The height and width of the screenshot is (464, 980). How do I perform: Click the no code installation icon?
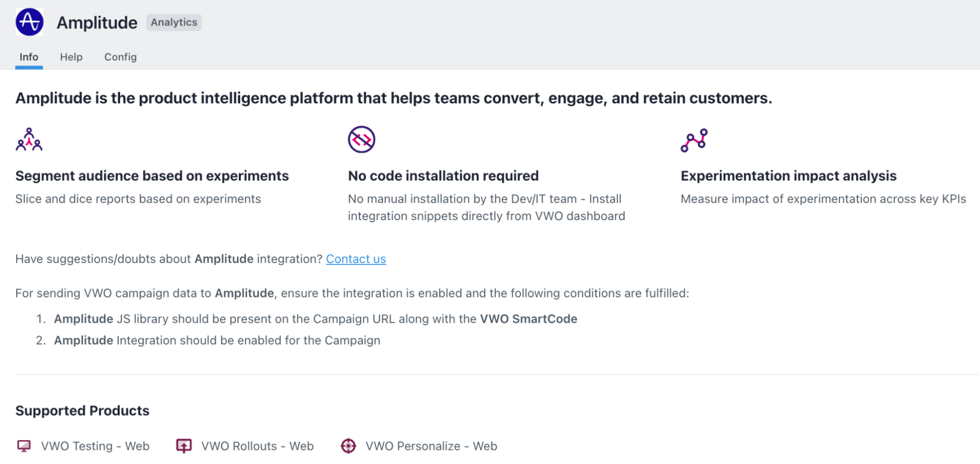[x=361, y=140]
